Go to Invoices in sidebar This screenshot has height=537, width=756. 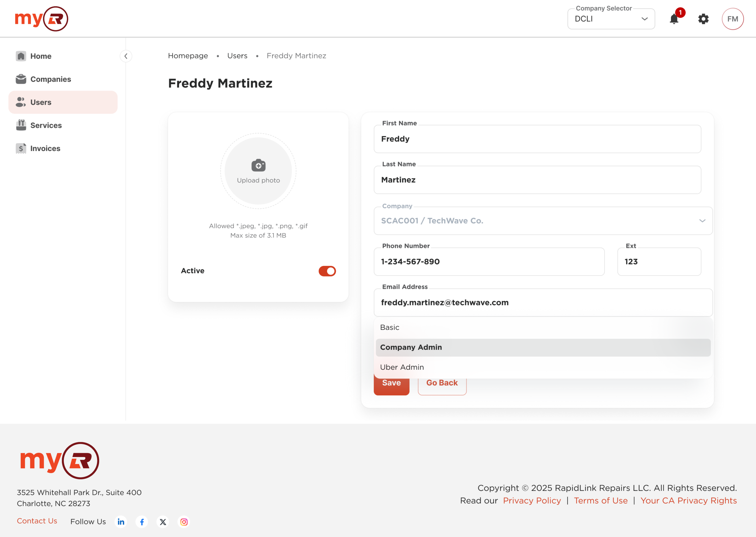(45, 148)
